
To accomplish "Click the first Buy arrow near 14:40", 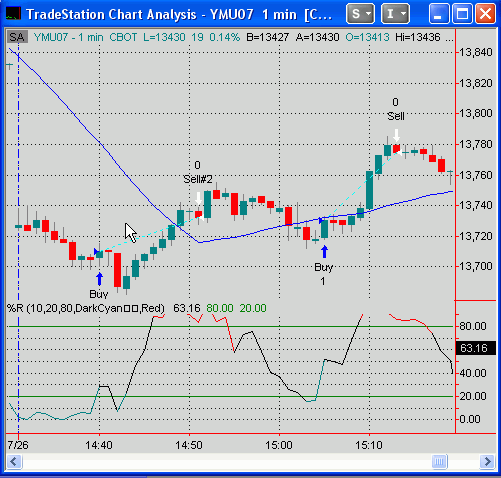I will click(99, 279).
